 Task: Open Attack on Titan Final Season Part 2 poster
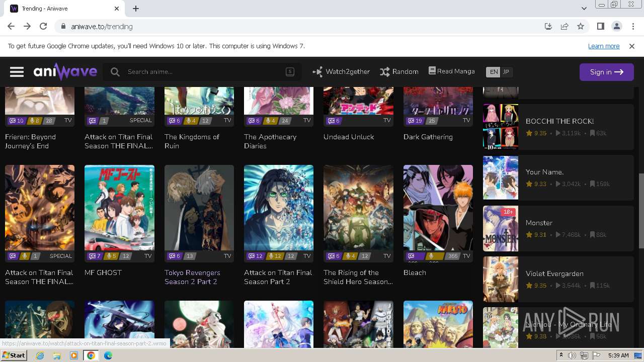[x=279, y=208]
